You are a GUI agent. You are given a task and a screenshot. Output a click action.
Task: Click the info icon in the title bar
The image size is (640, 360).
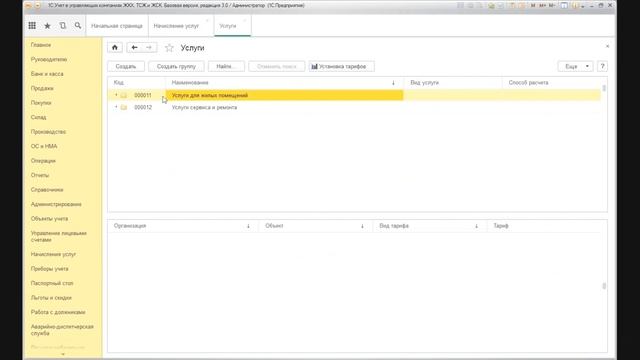pyautogui.click(x=576, y=6)
